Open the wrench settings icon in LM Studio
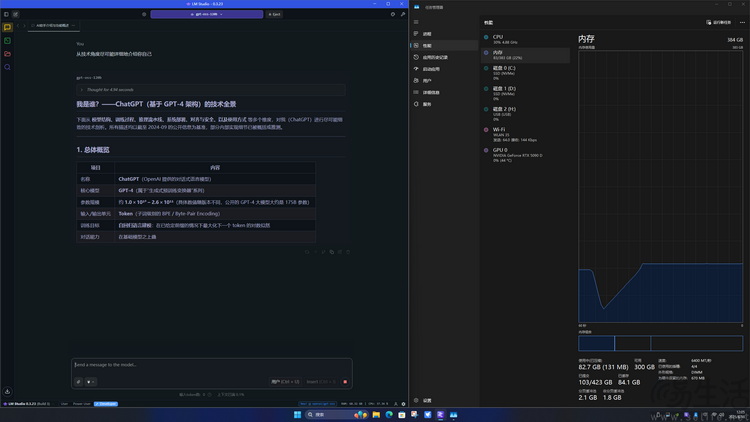750x422 pixels. 403,14
